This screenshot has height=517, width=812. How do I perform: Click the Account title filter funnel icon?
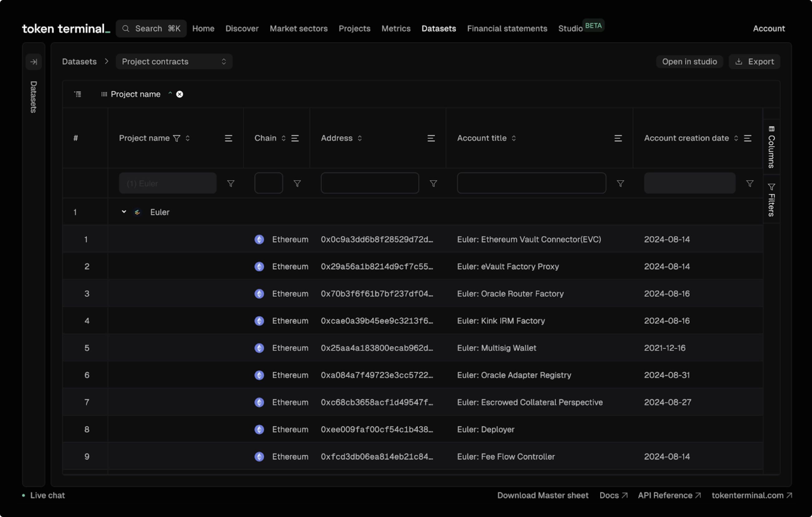pyautogui.click(x=620, y=183)
